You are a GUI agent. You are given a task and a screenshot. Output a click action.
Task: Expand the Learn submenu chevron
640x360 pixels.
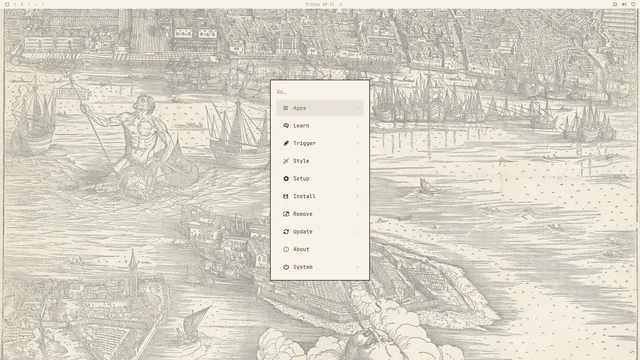click(358, 126)
